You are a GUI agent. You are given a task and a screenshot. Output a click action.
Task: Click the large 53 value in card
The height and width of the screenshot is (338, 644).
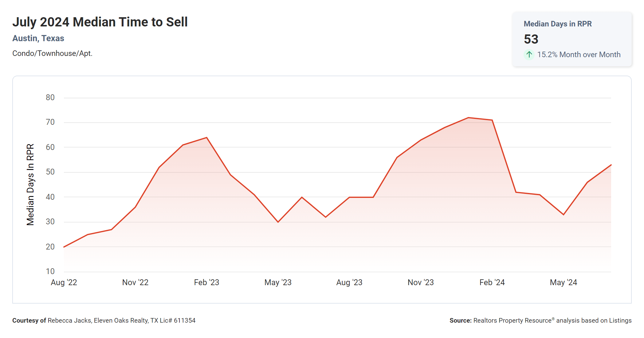point(531,39)
